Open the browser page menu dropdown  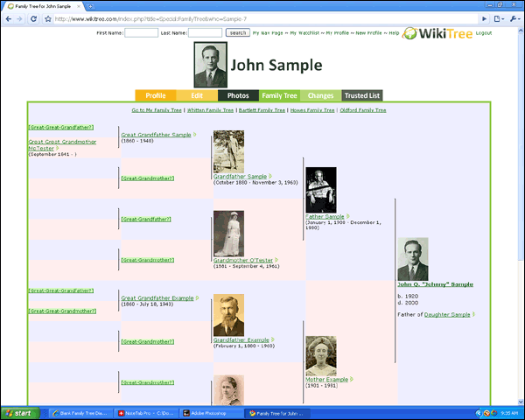click(498, 17)
